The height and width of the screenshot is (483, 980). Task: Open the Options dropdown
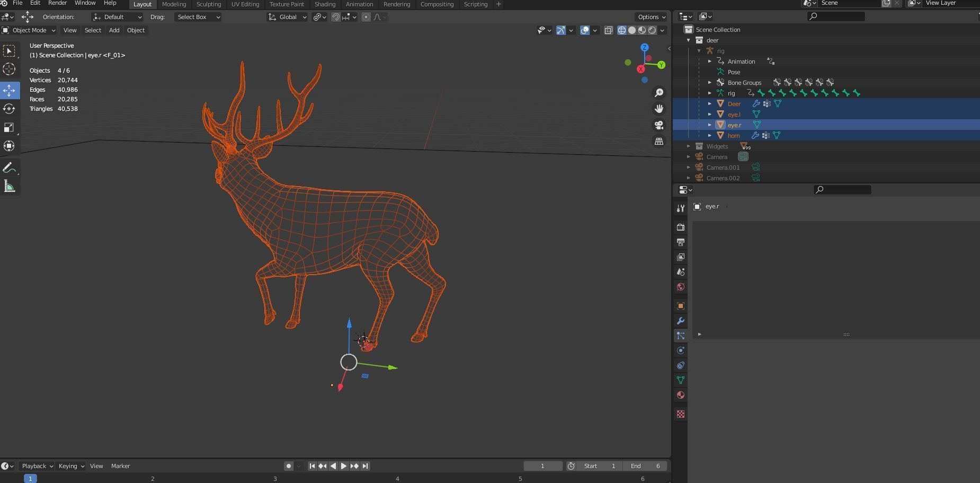tap(652, 17)
